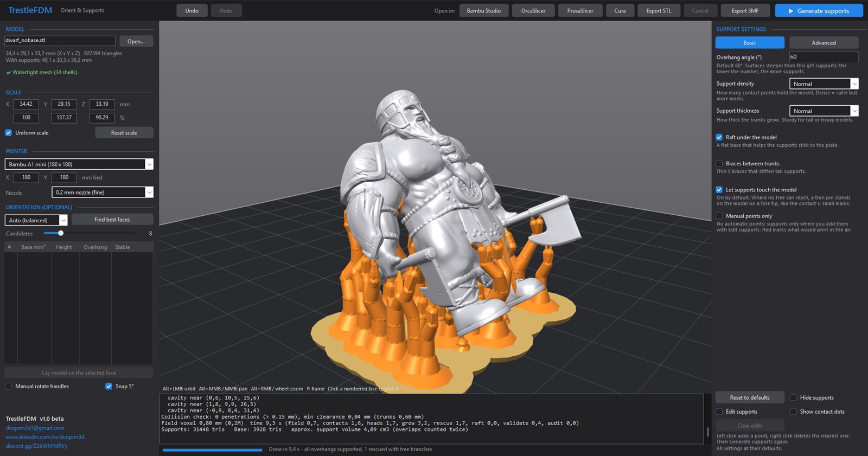This screenshot has height=456, width=868.
Task: Open the discord.gg invite link
Action: [36, 446]
